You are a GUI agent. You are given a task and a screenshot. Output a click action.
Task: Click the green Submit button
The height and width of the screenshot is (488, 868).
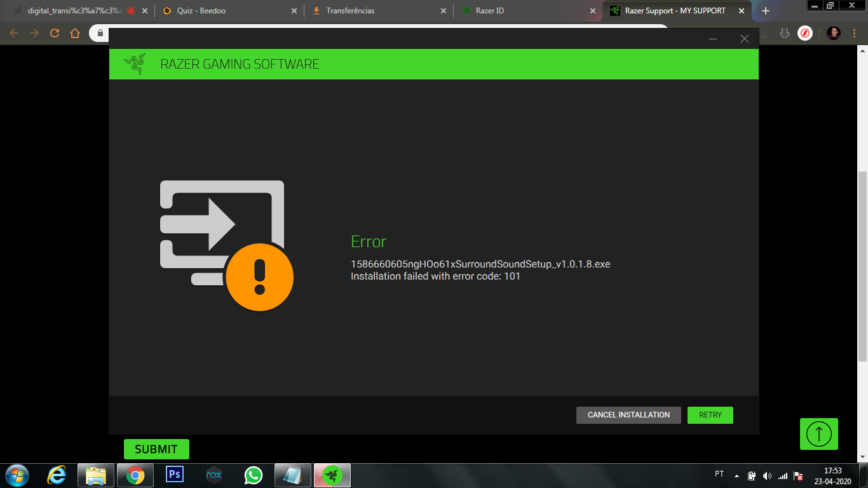click(156, 449)
